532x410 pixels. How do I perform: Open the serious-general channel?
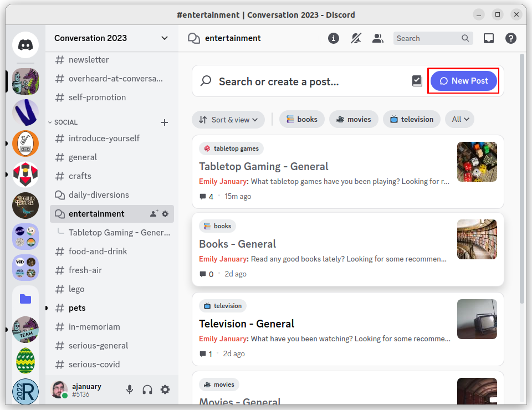click(111, 346)
